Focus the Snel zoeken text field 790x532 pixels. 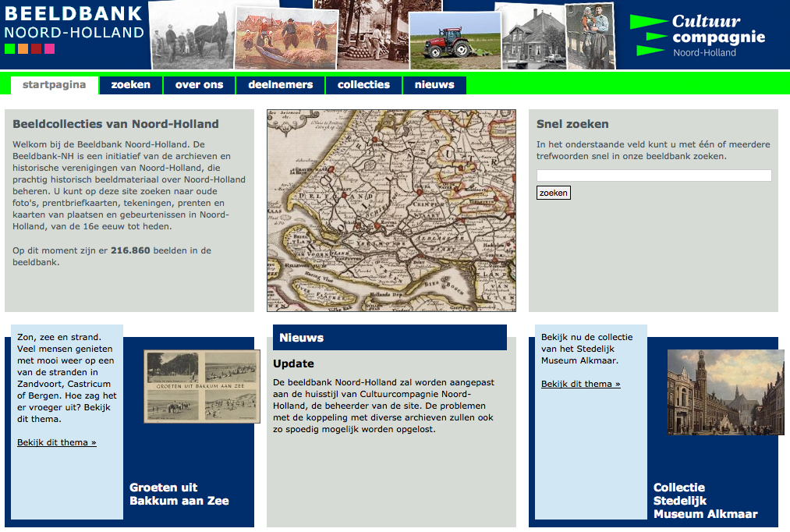654,176
